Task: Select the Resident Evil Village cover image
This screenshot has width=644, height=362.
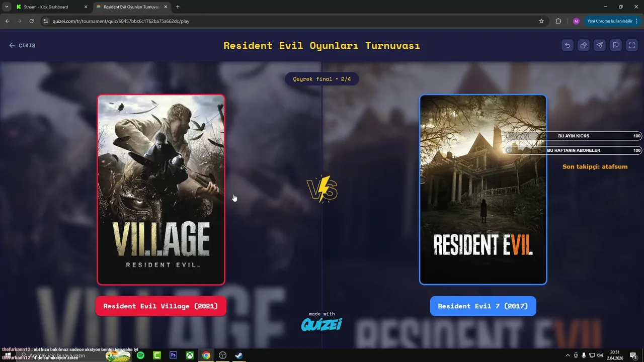Action: pyautogui.click(x=161, y=190)
